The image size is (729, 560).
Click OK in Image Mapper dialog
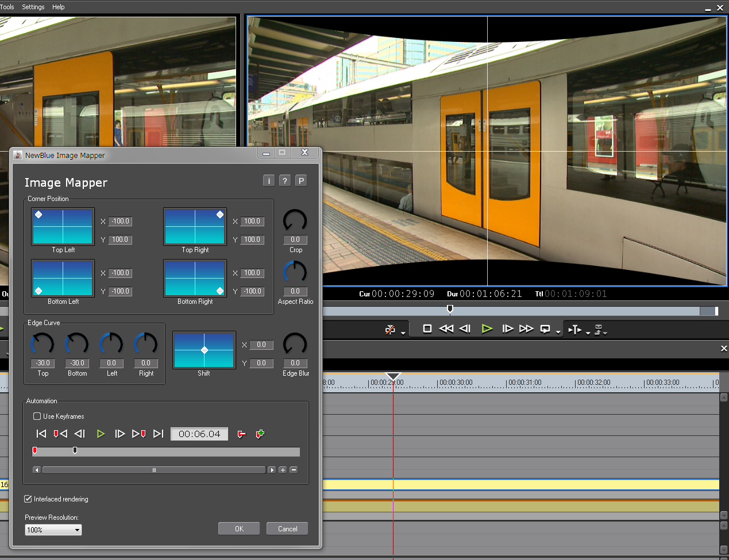point(239,528)
